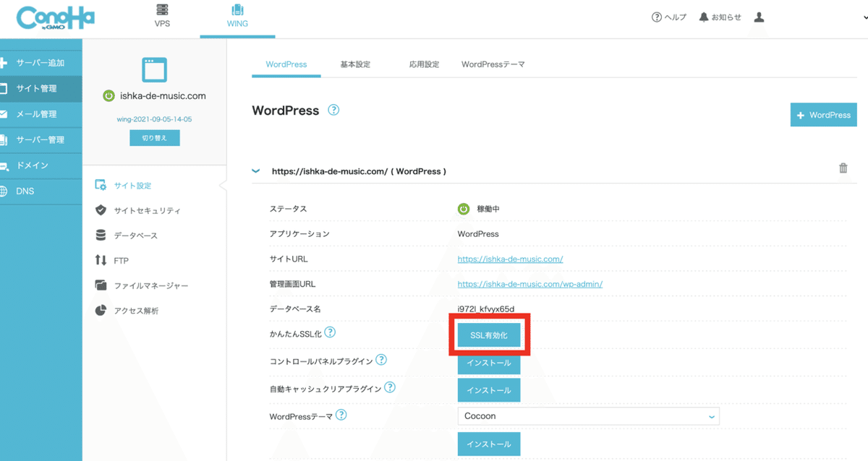Install the 自動キャッシュクリアプラグイン
The image size is (868, 461).
click(x=489, y=390)
